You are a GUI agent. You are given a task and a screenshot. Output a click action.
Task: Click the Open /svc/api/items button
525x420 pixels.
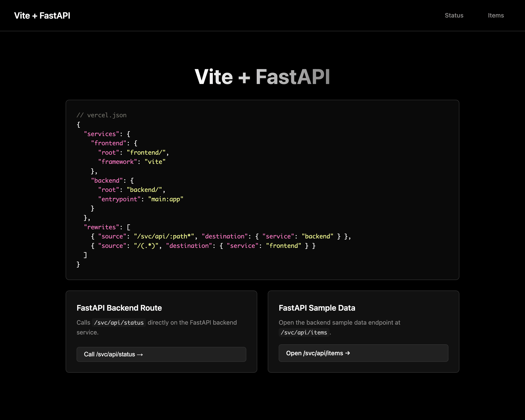click(363, 353)
